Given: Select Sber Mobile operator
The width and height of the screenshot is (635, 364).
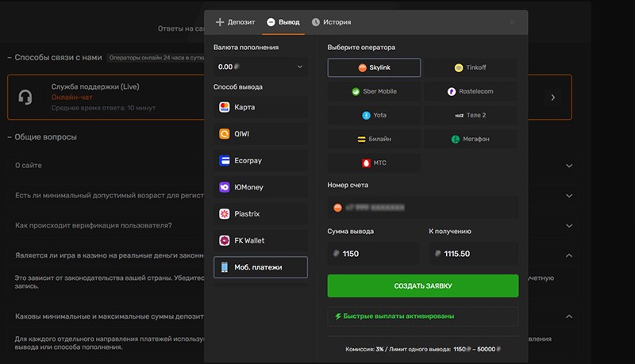Looking at the screenshot, I should [375, 91].
